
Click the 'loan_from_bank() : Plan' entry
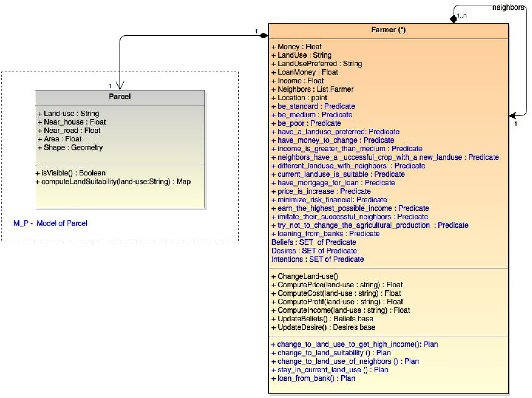coord(313,378)
